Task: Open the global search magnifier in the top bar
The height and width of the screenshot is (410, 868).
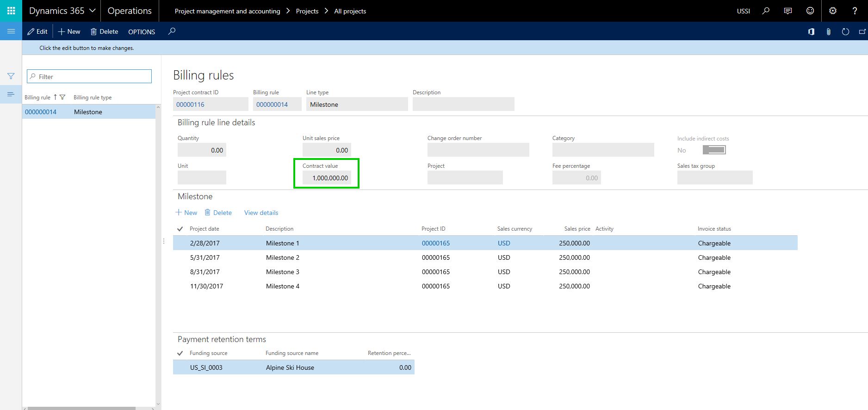Action: coord(766,11)
